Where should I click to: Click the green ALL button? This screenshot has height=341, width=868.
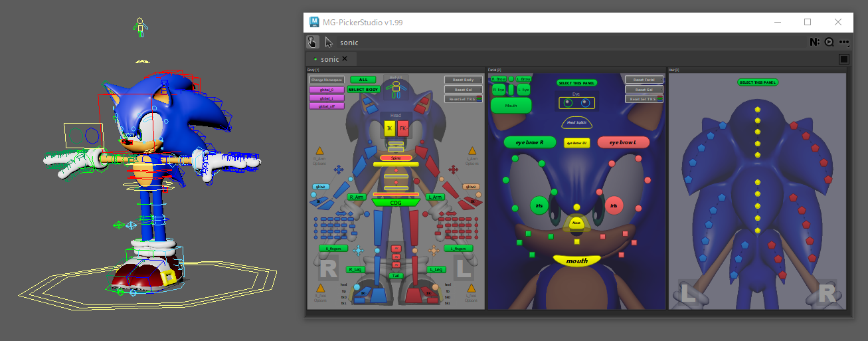point(363,80)
